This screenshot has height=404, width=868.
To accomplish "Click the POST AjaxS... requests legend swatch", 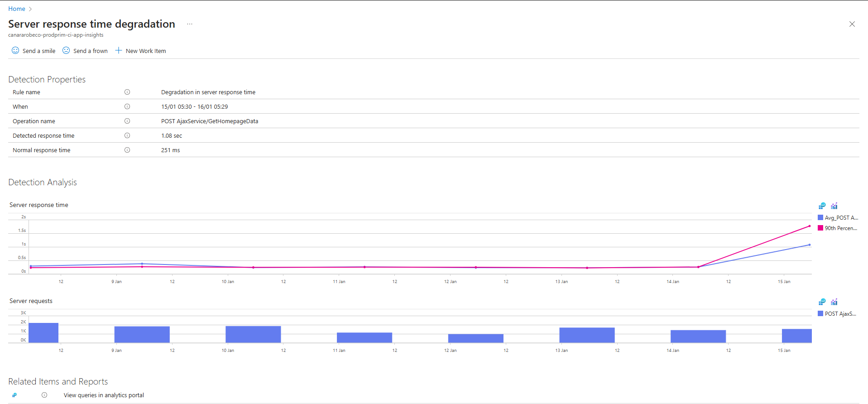I will (820, 313).
